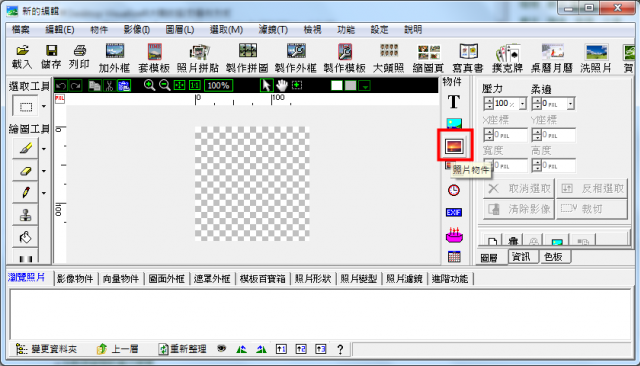Click the zoom in magnifier icon
This screenshot has height=366, width=640.
[149, 85]
